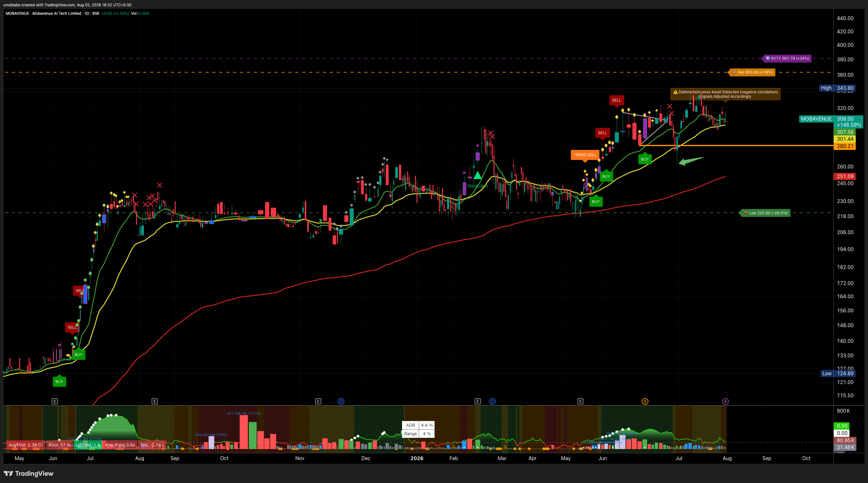This screenshot has width=868, height=483.
Task: Click the U/D Vol 1.4 stat
Action: tap(88, 445)
